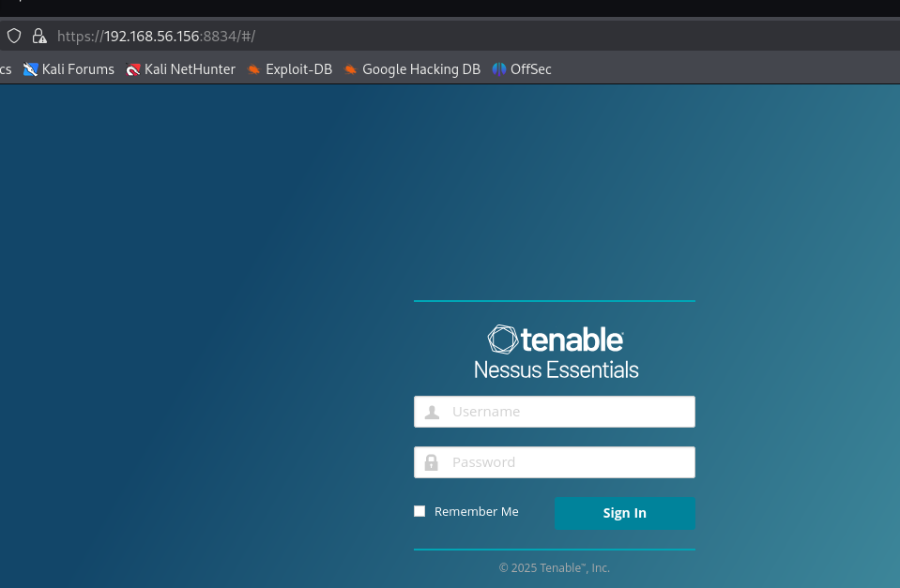Click the Nessus Essentials title text
Image resolution: width=900 pixels, height=588 pixels.
pyautogui.click(x=556, y=370)
